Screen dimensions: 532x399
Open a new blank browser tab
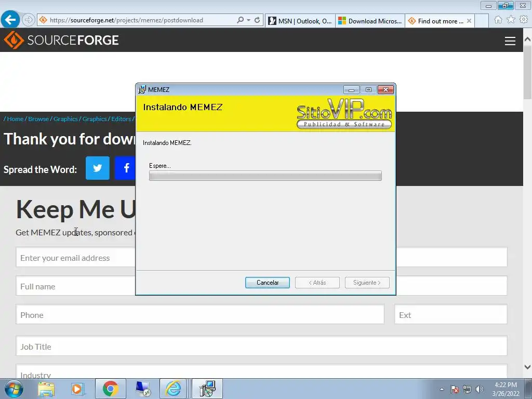pos(482,21)
